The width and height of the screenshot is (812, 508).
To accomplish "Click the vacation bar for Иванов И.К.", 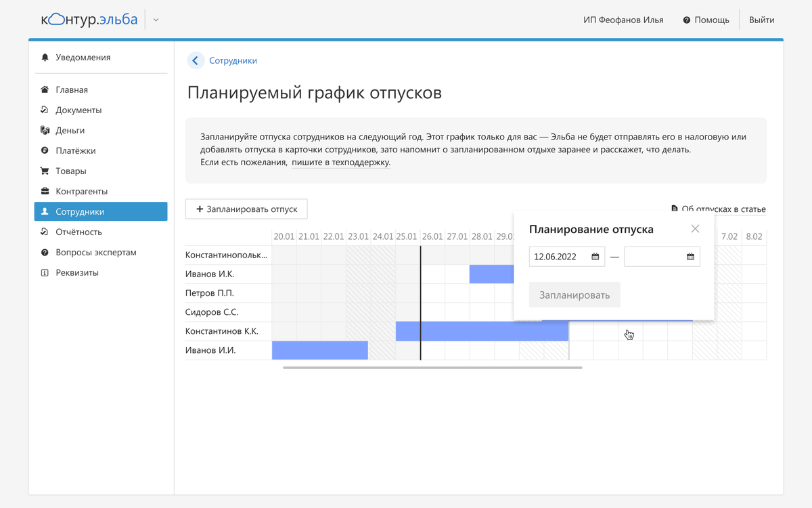I will tap(492, 274).
